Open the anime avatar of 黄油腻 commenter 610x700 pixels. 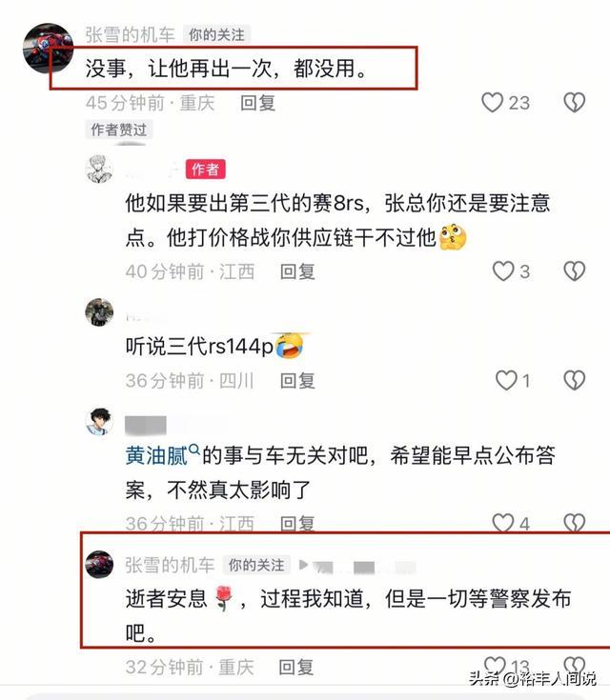(99, 421)
